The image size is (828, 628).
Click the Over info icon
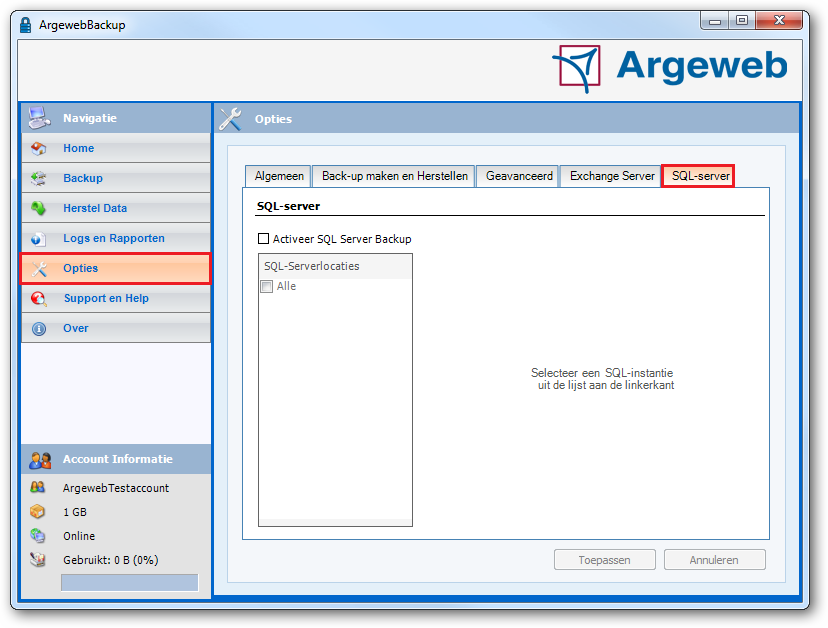[39, 329]
